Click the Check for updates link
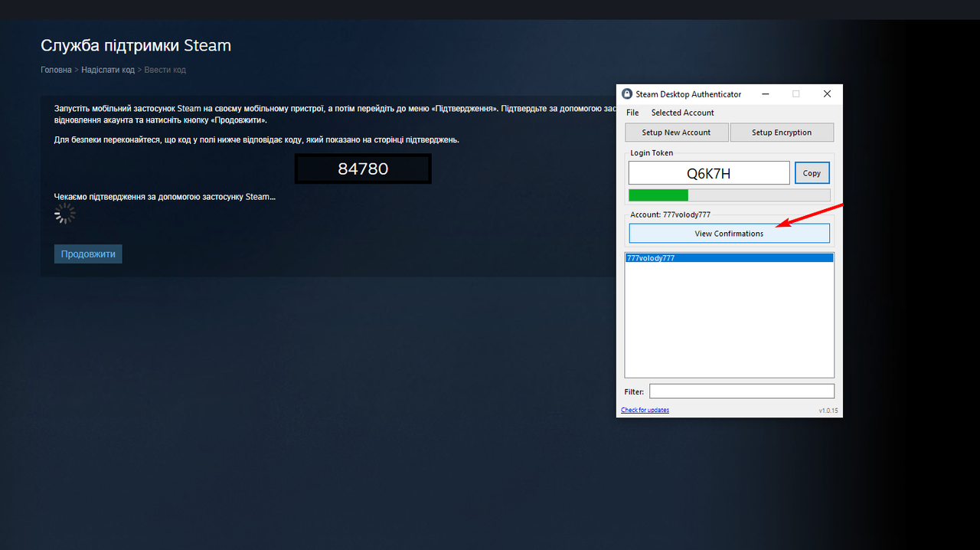 (x=645, y=410)
